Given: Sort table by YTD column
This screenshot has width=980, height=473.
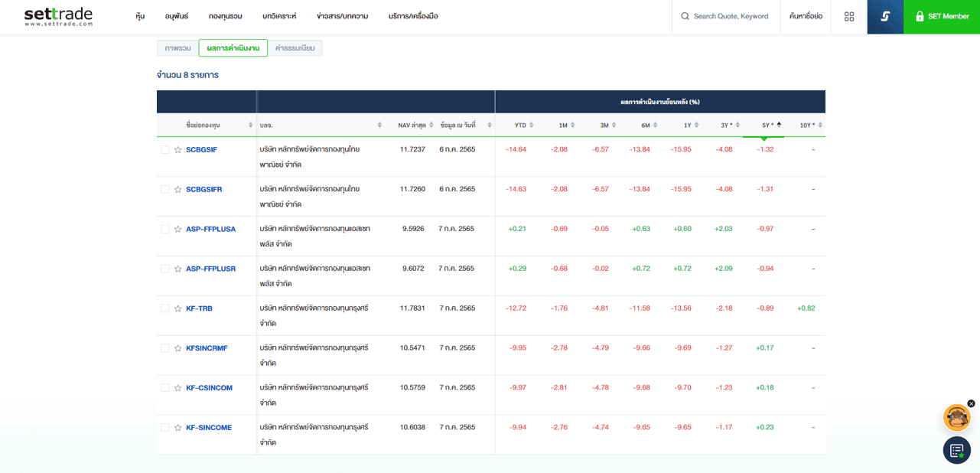Looking at the screenshot, I should pyautogui.click(x=523, y=125).
